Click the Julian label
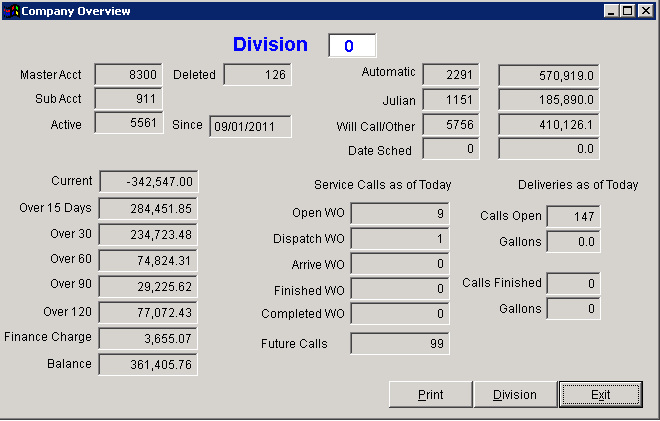Viewport: 660px width, 421px height. tap(399, 101)
